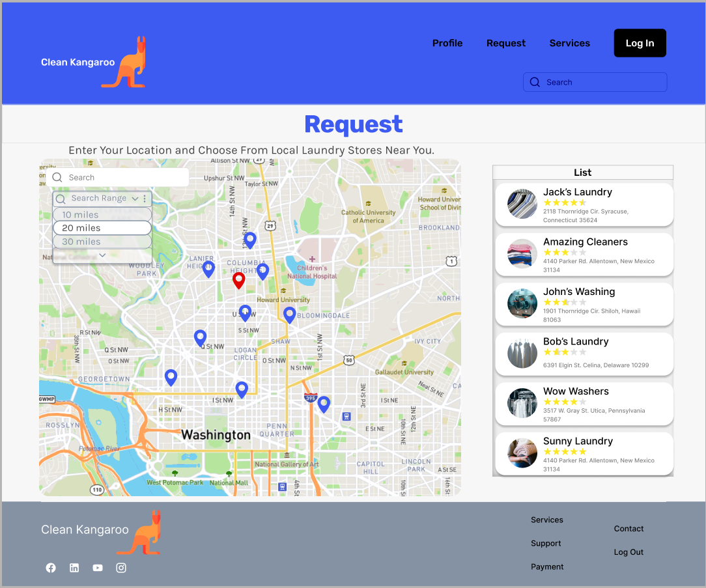Click the blue pin near Q St NW

click(x=201, y=338)
